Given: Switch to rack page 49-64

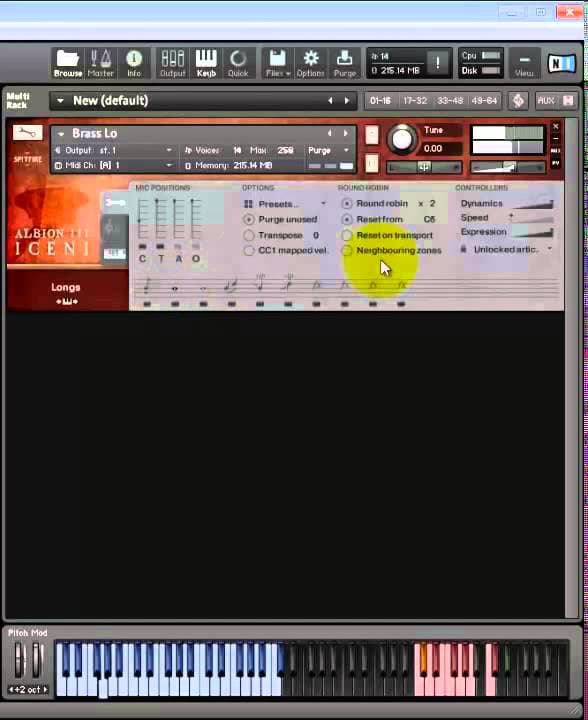Looking at the screenshot, I should (484, 101).
